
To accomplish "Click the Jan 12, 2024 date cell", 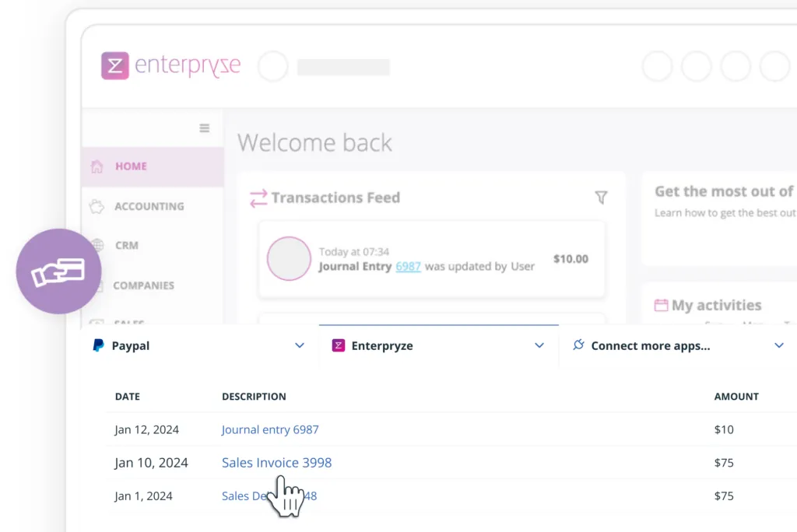I will [146, 429].
